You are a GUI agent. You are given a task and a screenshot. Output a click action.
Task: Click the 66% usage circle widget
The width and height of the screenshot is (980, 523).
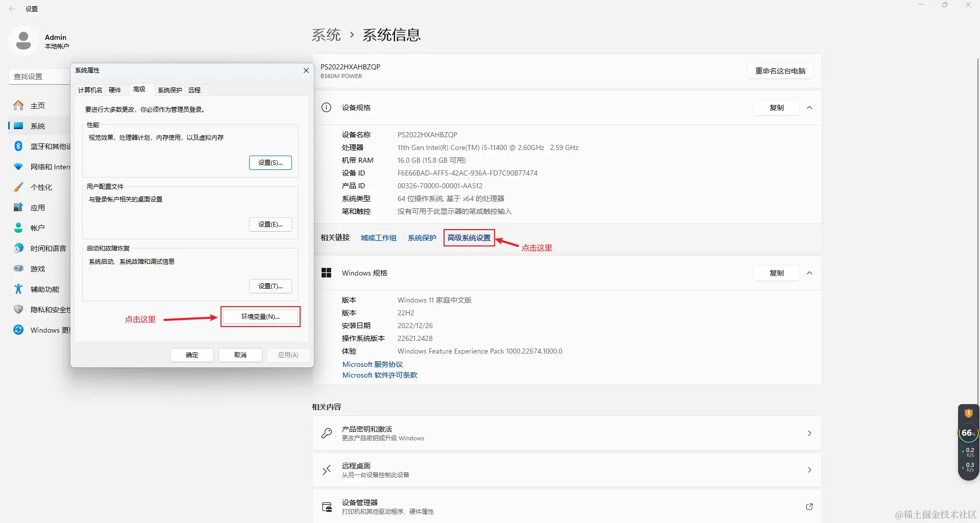pyautogui.click(x=968, y=433)
